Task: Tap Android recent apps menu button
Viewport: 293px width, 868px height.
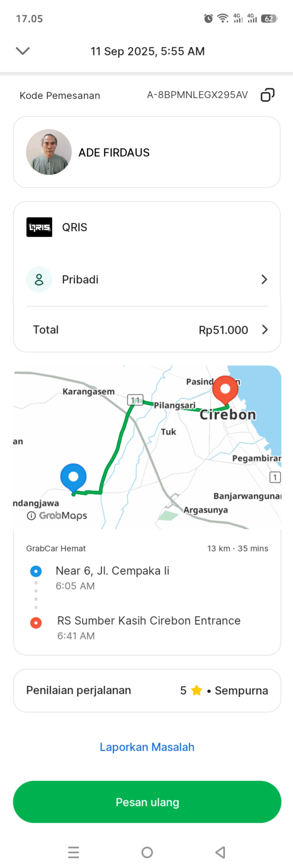Action: pyautogui.click(x=73, y=852)
